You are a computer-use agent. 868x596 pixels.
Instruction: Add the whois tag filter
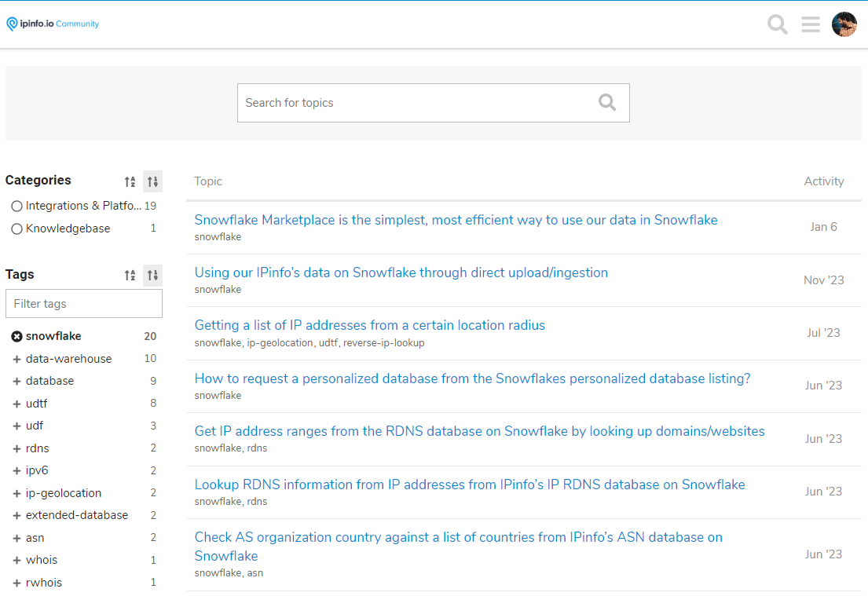16,561
